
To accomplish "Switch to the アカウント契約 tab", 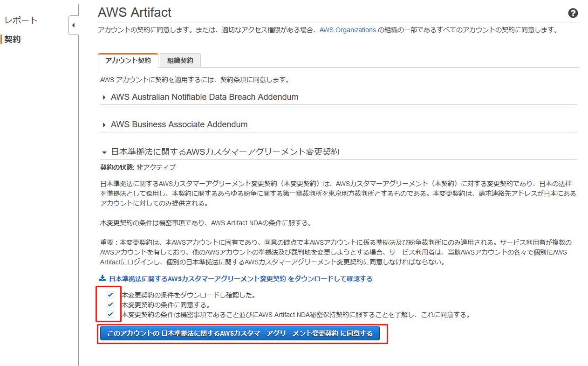I will (x=128, y=61).
